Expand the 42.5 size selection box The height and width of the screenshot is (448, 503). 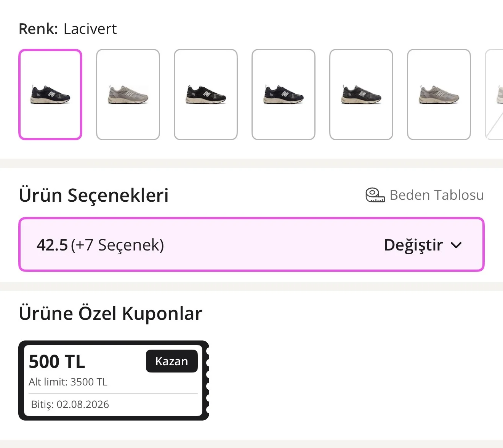coord(251,244)
